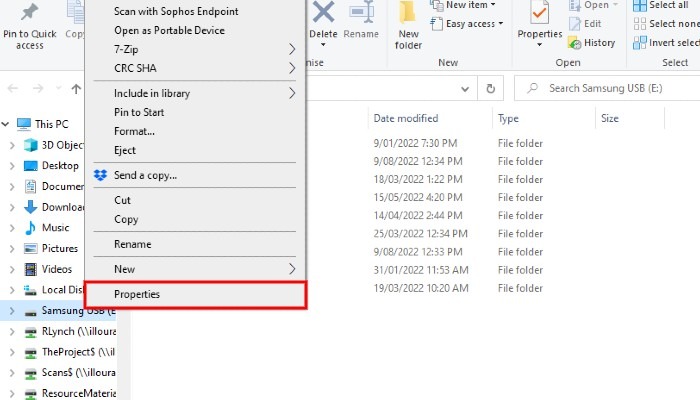
Task: Select Local Disk in the sidebar
Action: pos(54,290)
